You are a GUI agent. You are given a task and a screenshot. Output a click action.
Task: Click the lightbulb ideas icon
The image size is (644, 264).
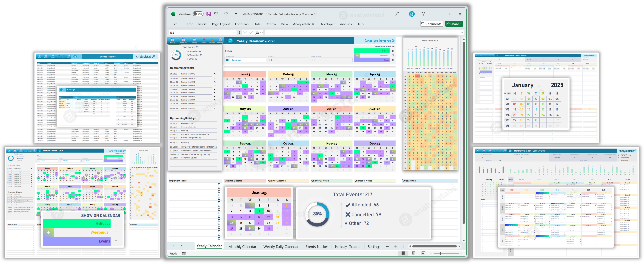pyautogui.click(x=423, y=14)
